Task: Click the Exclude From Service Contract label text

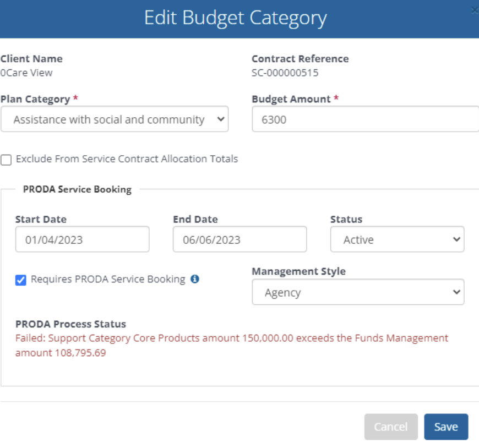Action: (x=127, y=159)
